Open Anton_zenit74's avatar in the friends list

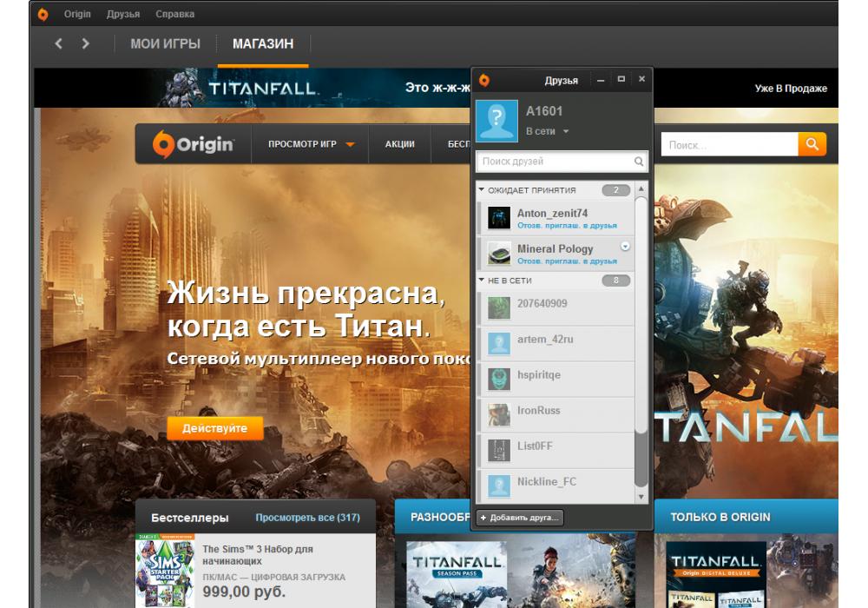[498, 217]
